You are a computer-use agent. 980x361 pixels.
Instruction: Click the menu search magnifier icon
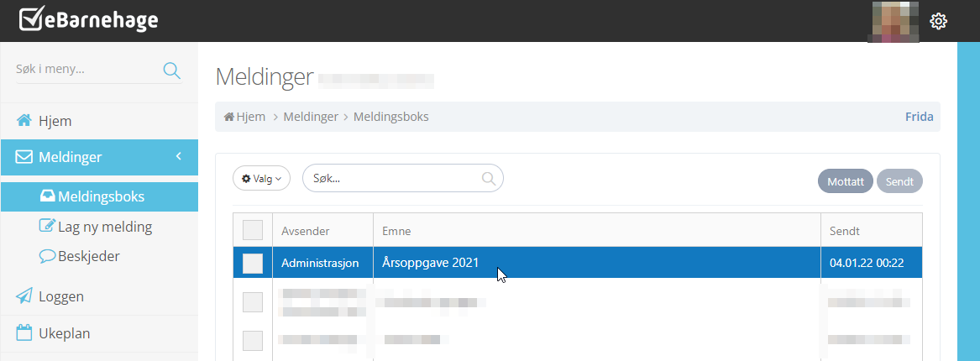click(x=171, y=70)
